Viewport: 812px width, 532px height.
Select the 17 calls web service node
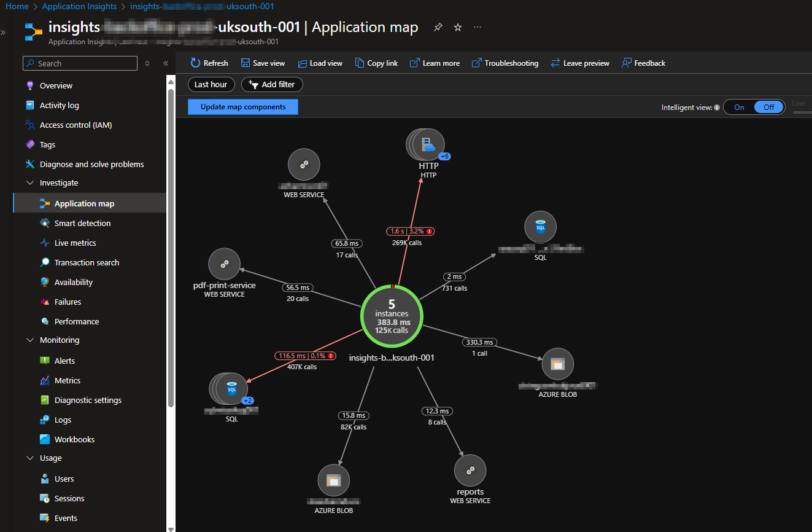(x=303, y=165)
